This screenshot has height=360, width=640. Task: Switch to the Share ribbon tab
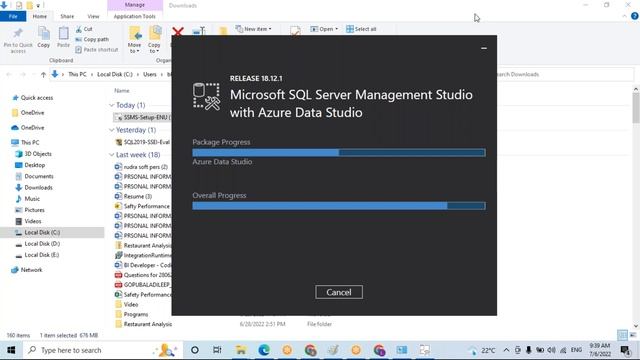click(67, 16)
